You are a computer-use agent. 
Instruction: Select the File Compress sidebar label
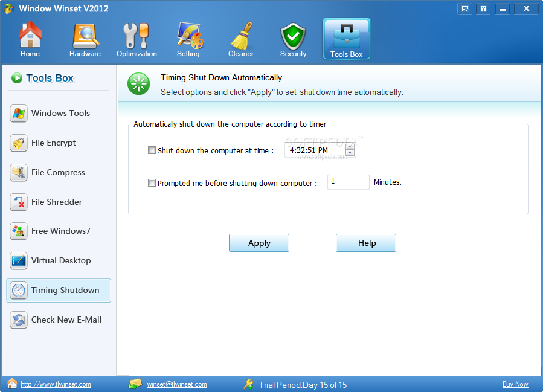point(58,173)
